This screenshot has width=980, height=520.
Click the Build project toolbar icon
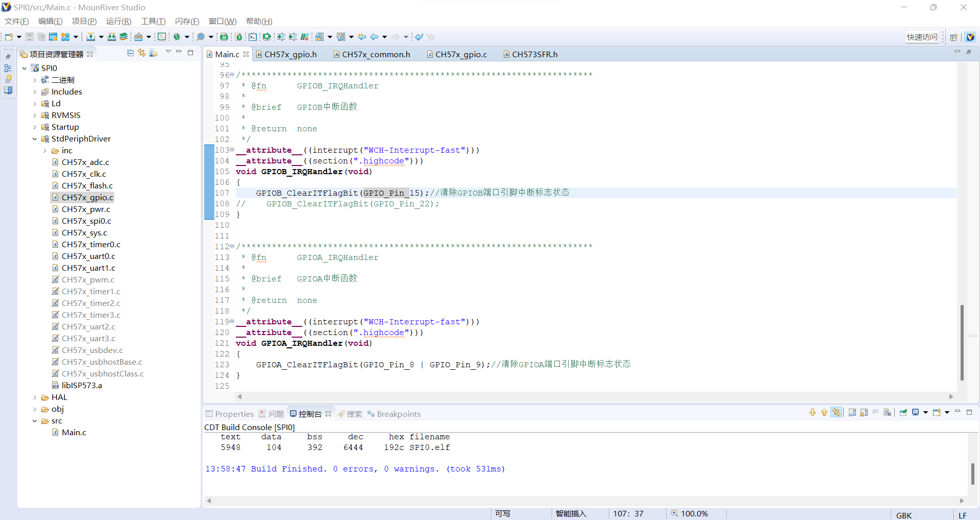[90, 37]
